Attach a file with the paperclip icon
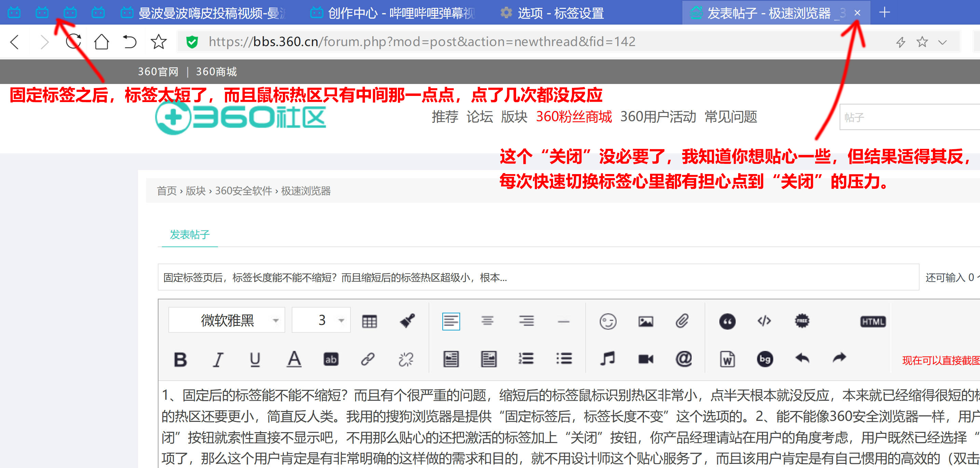The height and width of the screenshot is (468, 980). click(x=682, y=321)
